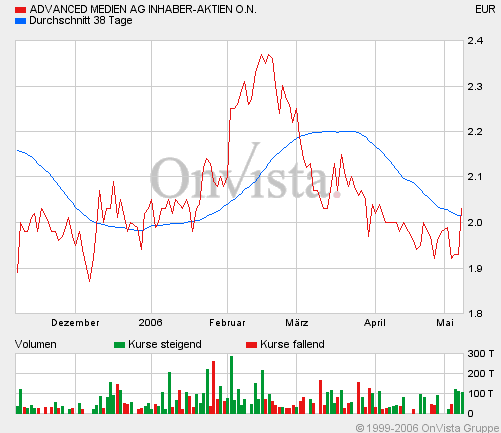Click the EUR currency label
The height and width of the screenshot is (433, 501).
click(485, 9)
